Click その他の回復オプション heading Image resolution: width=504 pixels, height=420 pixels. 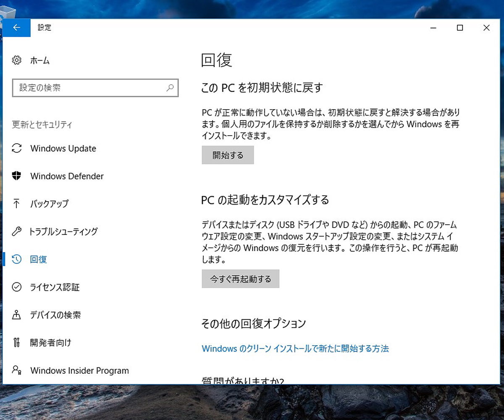point(254,323)
